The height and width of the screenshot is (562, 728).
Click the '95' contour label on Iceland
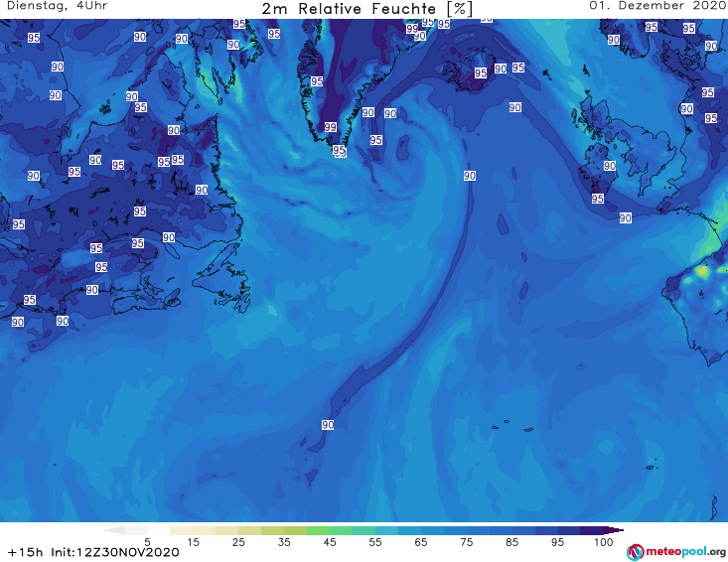481,72
